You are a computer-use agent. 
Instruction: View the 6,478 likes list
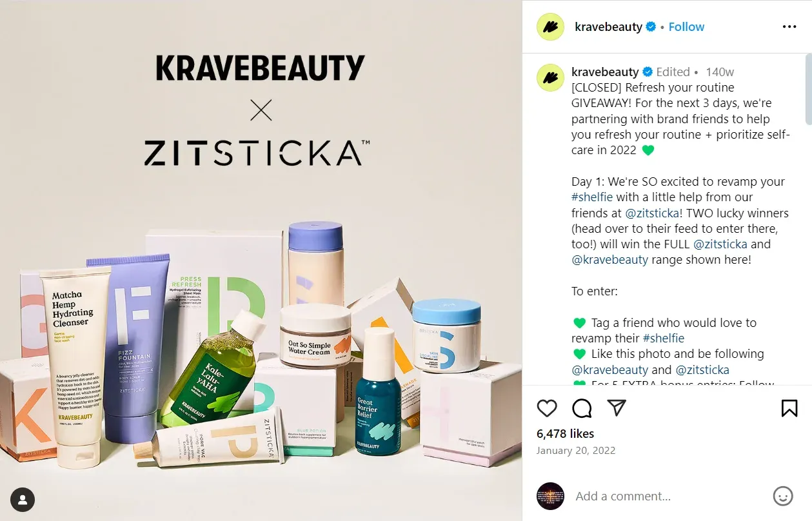click(x=565, y=434)
